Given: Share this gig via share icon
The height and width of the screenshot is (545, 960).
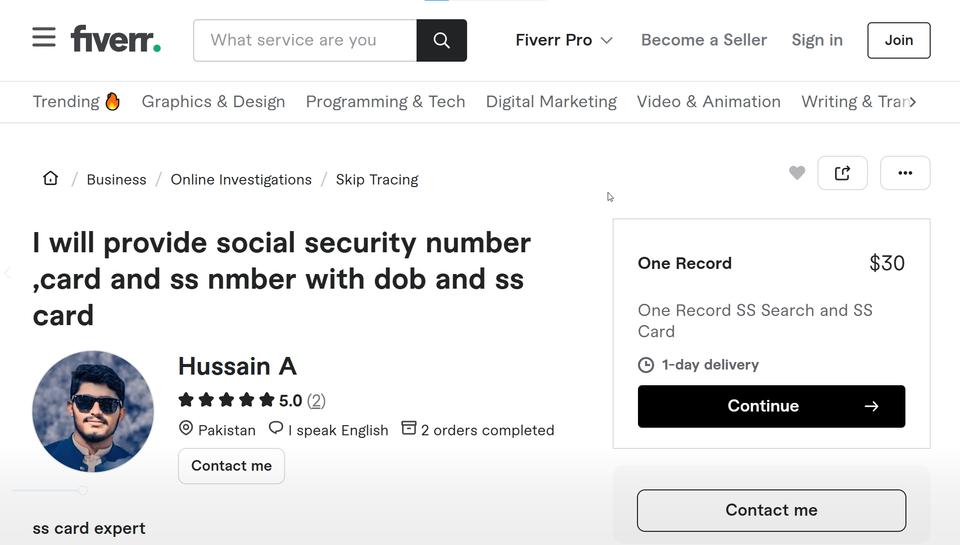Looking at the screenshot, I should pos(842,173).
